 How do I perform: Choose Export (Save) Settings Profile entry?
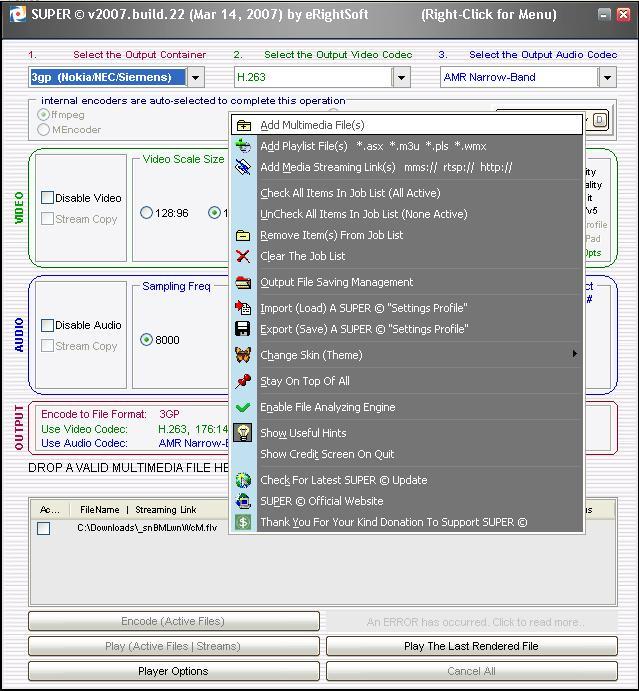[407, 329]
